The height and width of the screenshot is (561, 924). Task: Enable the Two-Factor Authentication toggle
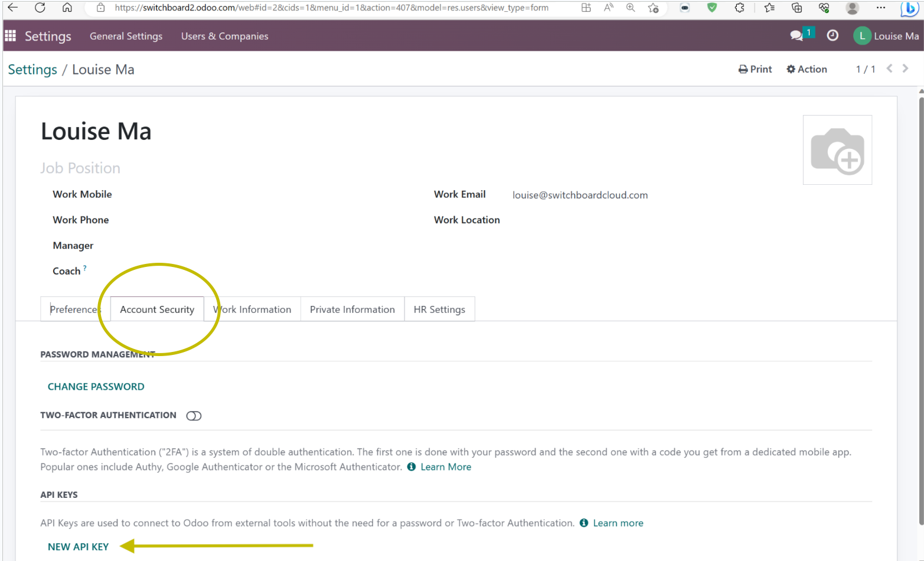point(194,415)
